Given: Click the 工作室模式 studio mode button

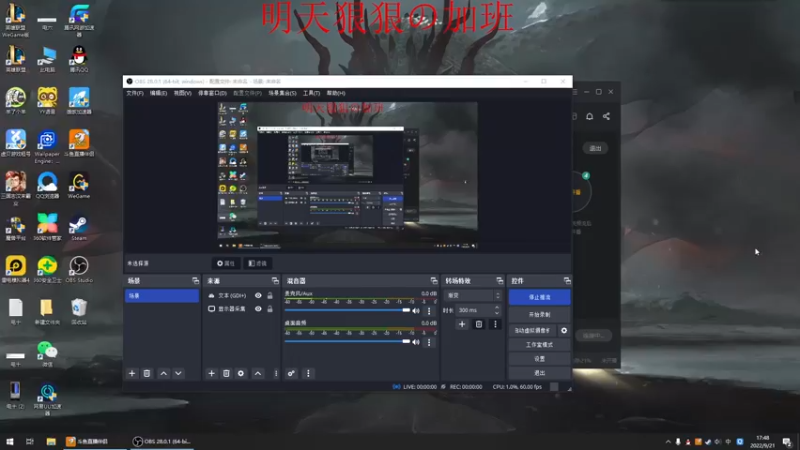Looking at the screenshot, I should pos(539,345).
